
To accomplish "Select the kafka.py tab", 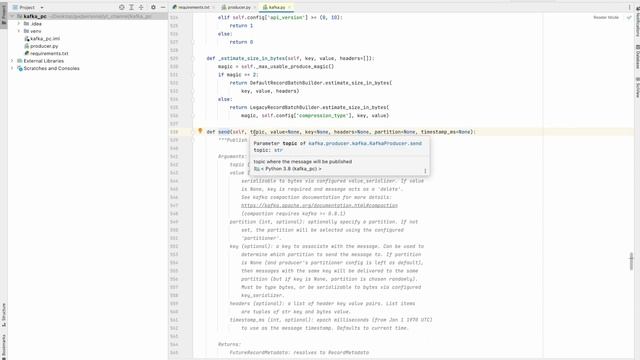I will [x=277, y=7].
